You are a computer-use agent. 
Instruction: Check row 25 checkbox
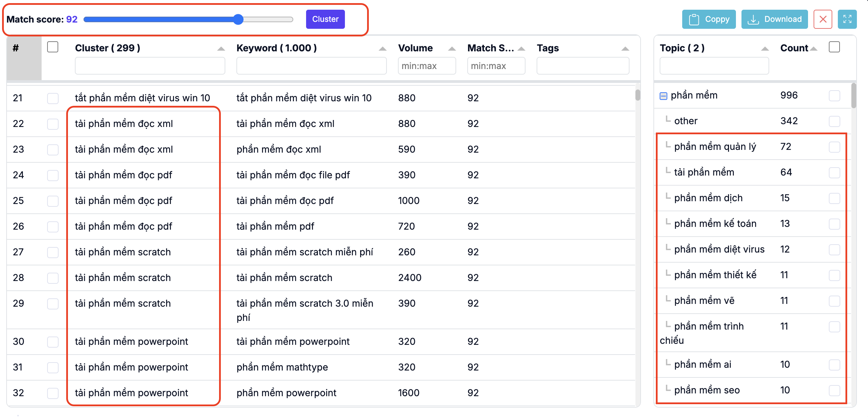click(53, 201)
